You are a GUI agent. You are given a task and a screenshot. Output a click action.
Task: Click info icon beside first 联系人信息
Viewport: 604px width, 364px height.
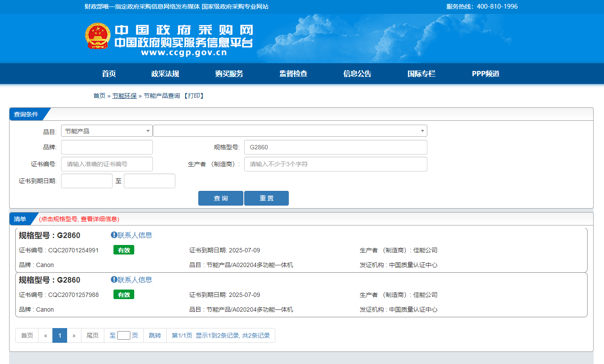point(114,235)
